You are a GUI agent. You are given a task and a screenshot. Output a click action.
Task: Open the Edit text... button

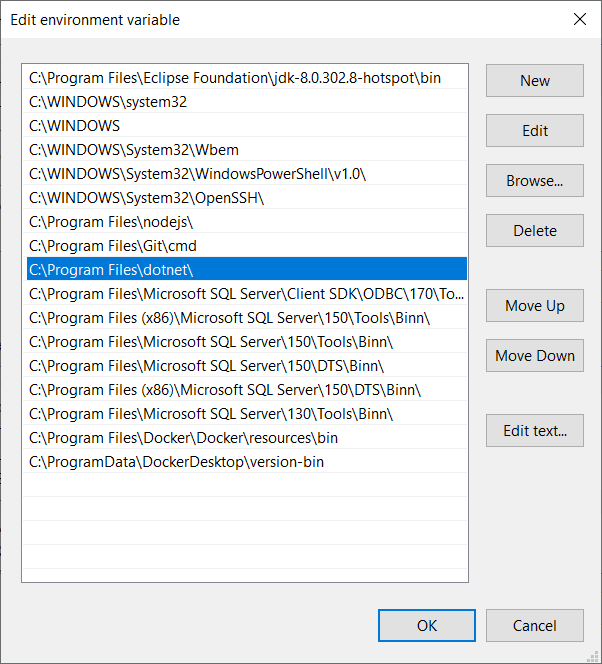click(x=535, y=431)
